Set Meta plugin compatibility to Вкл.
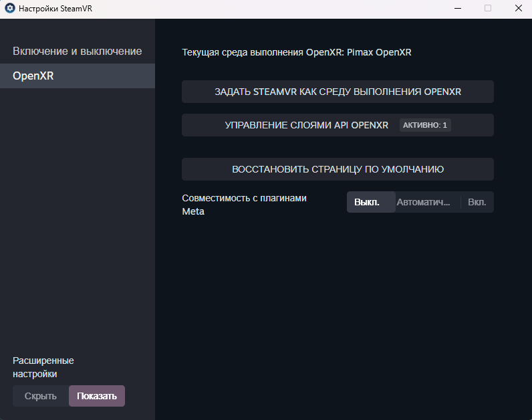 [x=477, y=202]
